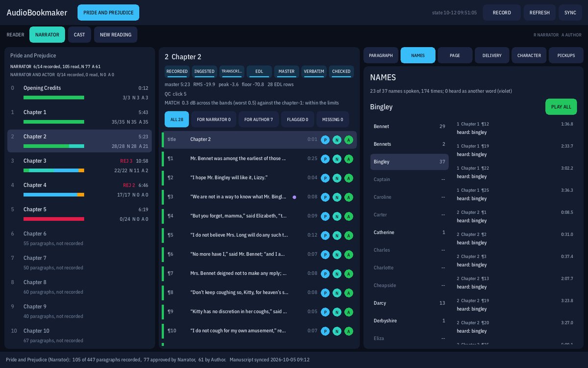Go to the PICKUPS tab
Screen dimensions: 588x368
pyautogui.click(x=566, y=55)
